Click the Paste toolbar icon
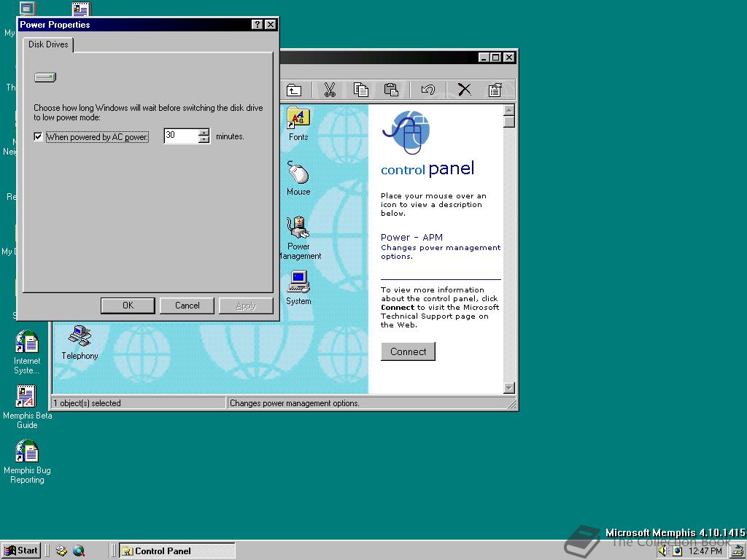 (391, 90)
